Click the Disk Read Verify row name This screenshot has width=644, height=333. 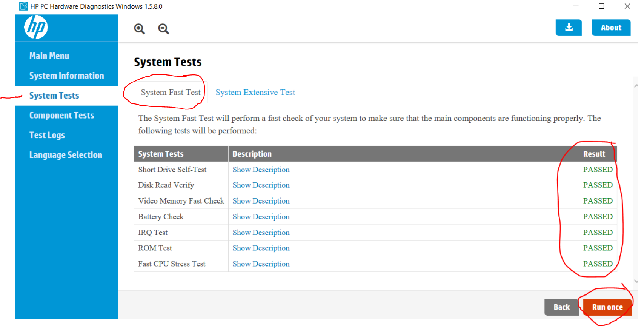[x=166, y=185]
